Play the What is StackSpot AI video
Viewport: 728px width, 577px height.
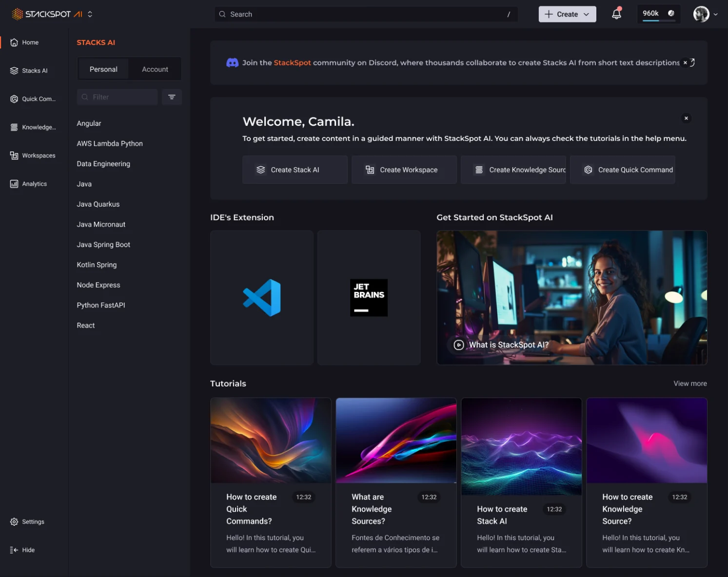point(459,345)
